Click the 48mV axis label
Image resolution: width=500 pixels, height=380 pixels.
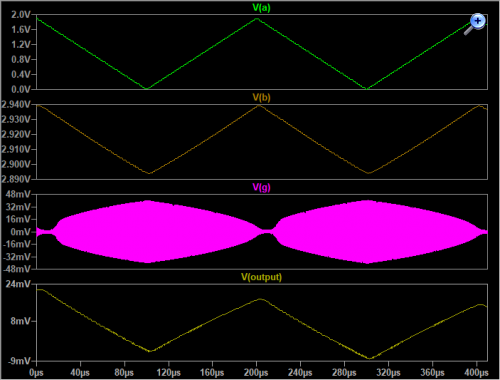18,194
